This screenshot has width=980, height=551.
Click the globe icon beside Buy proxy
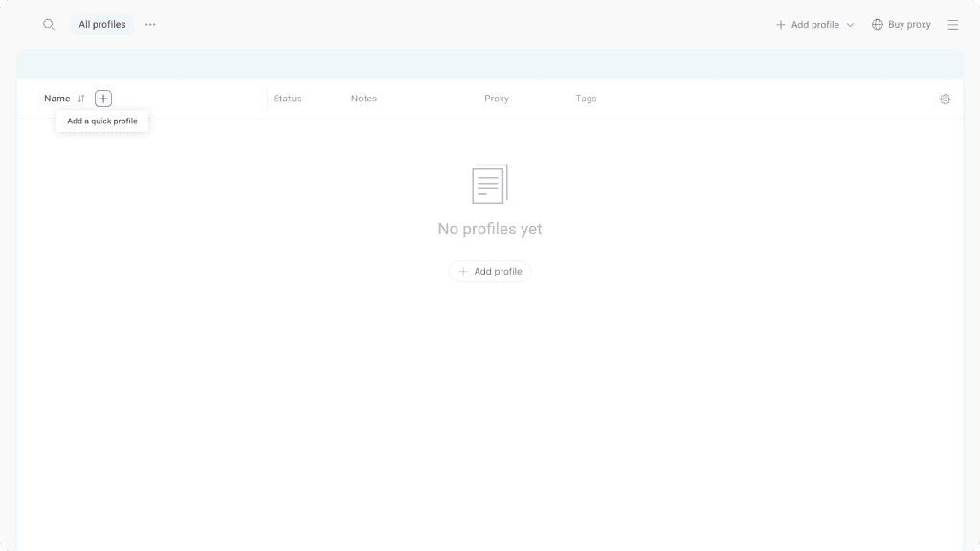pyautogui.click(x=877, y=25)
